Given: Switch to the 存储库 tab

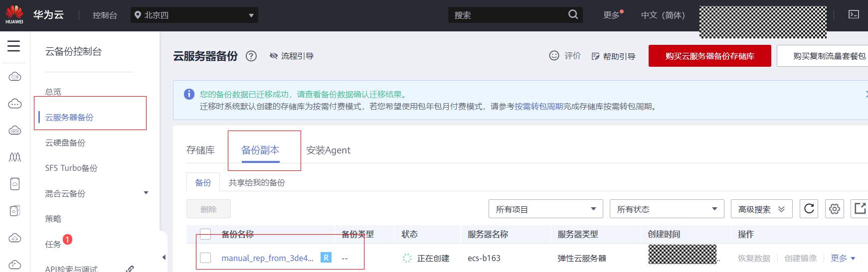Looking at the screenshot, I should pyautogui.click(x=200, y=150).
